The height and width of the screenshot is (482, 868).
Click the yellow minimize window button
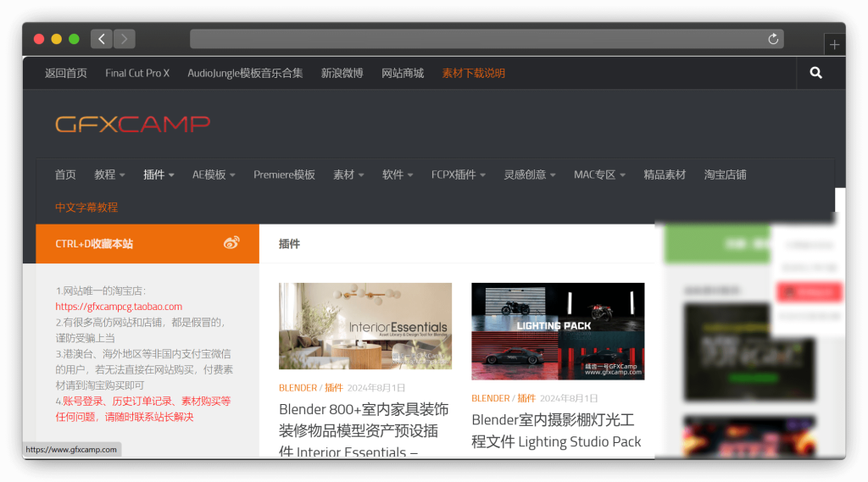pos(57,39)
